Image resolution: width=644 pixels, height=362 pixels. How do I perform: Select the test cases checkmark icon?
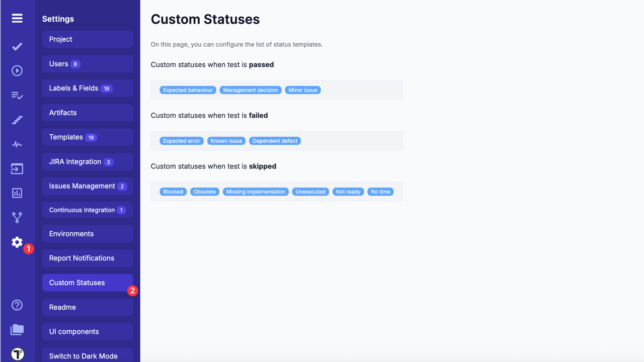(17, 46)
